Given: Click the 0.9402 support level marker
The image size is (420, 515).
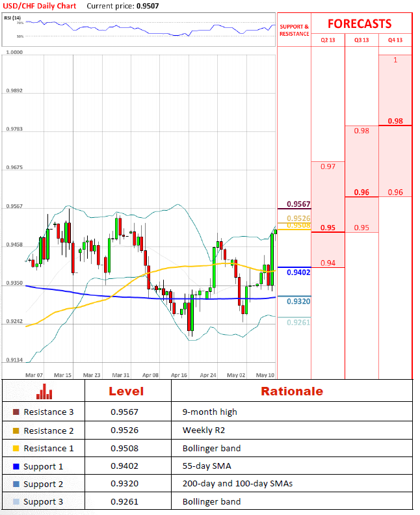Looking at the screenshot, I should point(298,272).
